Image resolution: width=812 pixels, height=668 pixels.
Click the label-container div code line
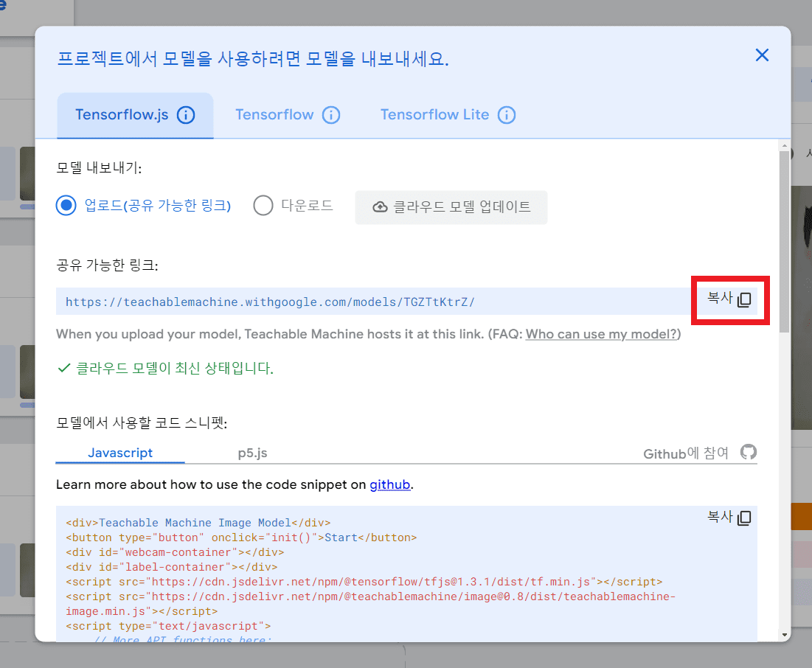[171, 567]
